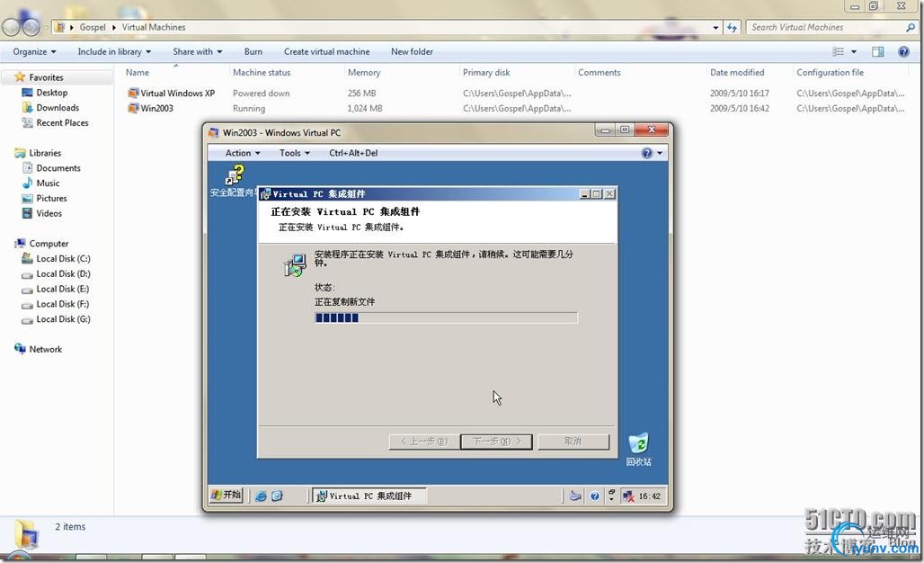Click the back step button in installer
Image resolution: width=924 pixels, height=563 pixels.
point(423,442)
